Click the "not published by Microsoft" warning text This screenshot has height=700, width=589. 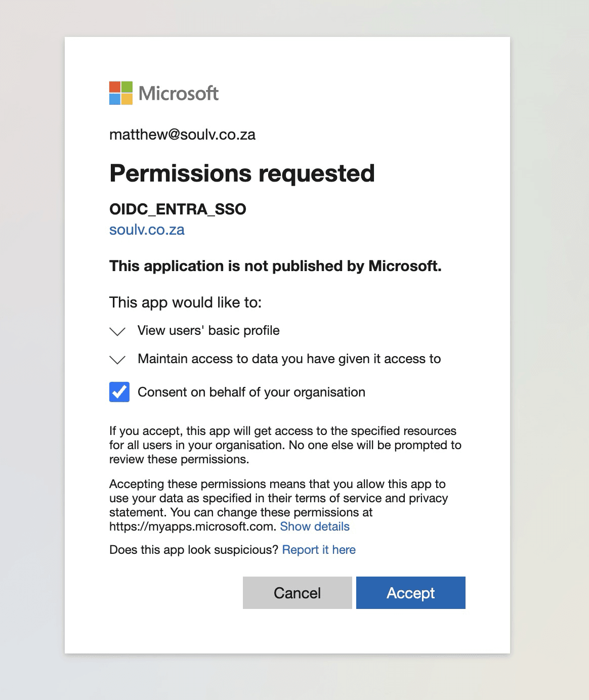275,266
